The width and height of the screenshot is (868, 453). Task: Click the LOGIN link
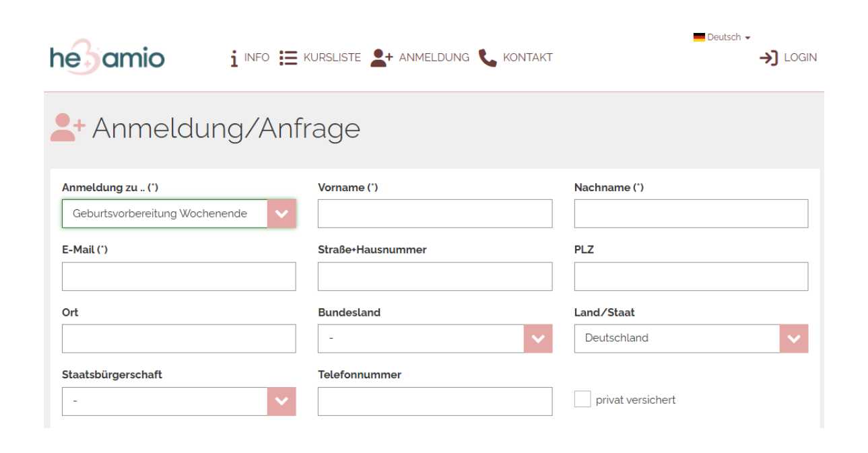800,58
